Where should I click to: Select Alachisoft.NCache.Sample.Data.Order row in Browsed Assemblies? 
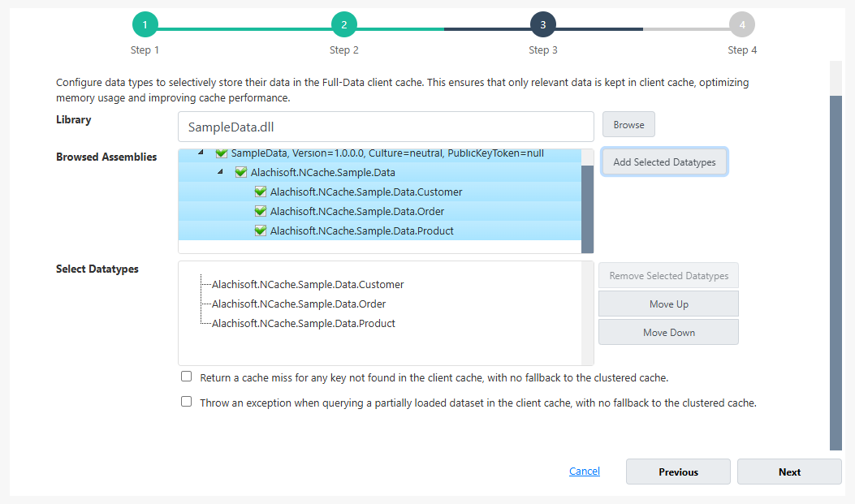tap(379, 211)
